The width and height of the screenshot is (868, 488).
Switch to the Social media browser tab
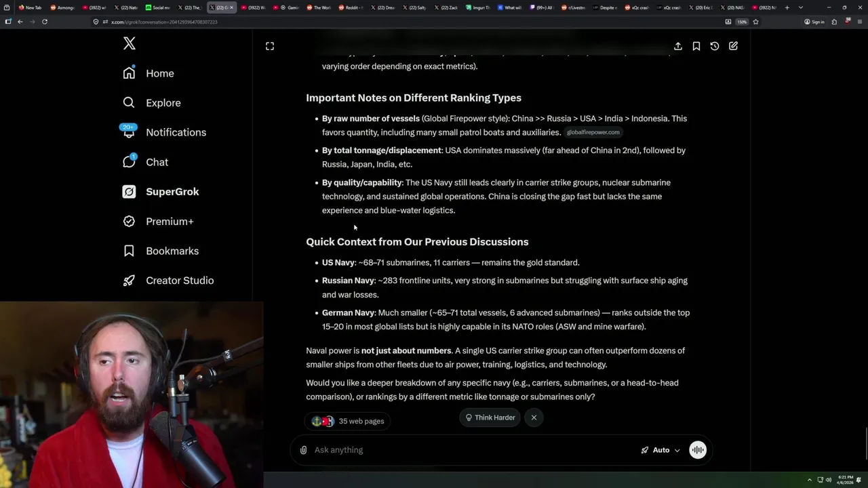[x=159, y=7]
